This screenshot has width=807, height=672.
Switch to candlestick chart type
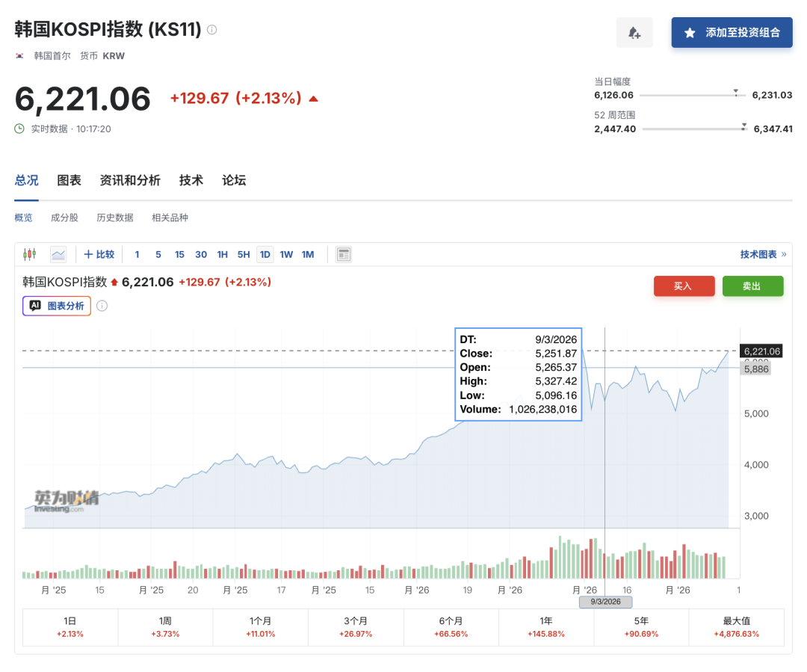point(30,255)
